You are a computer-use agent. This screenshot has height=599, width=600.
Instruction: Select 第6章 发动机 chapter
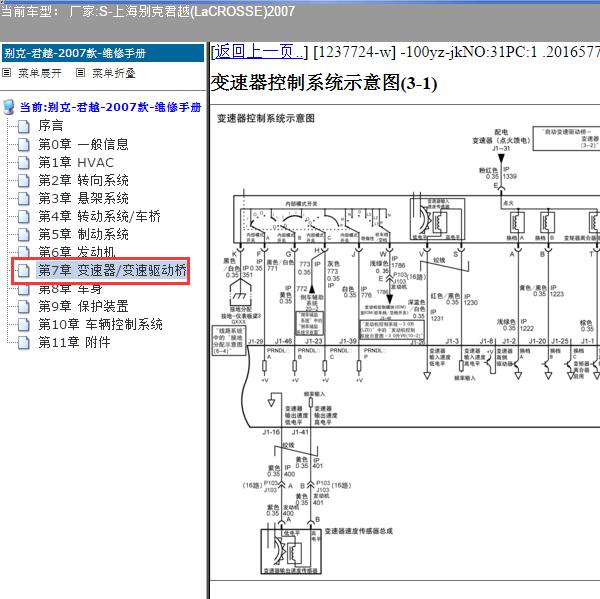click(77, 251)
